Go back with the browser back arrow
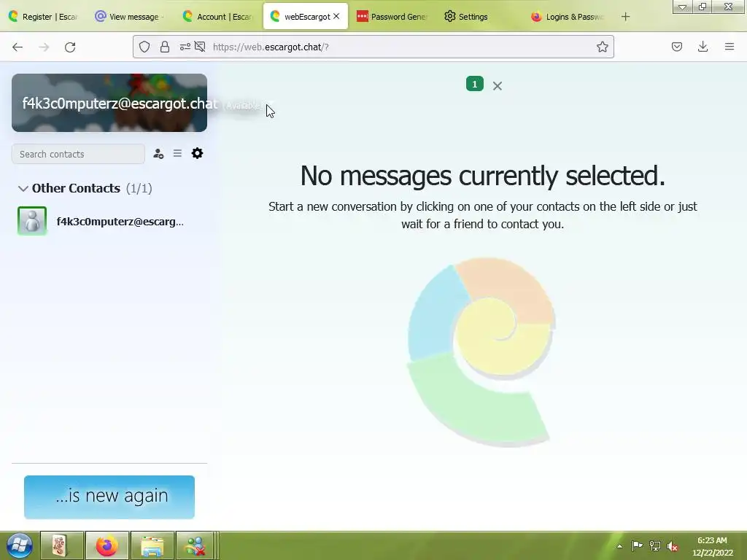Image resolution: width=747 pixels, height=560 pixels. pos(18,47)
